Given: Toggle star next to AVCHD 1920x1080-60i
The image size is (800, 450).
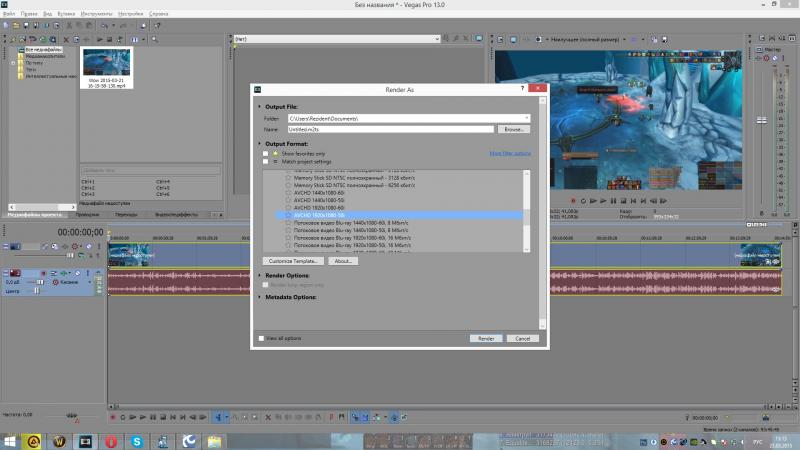Looking at the screenshot, I should (288, 208).
